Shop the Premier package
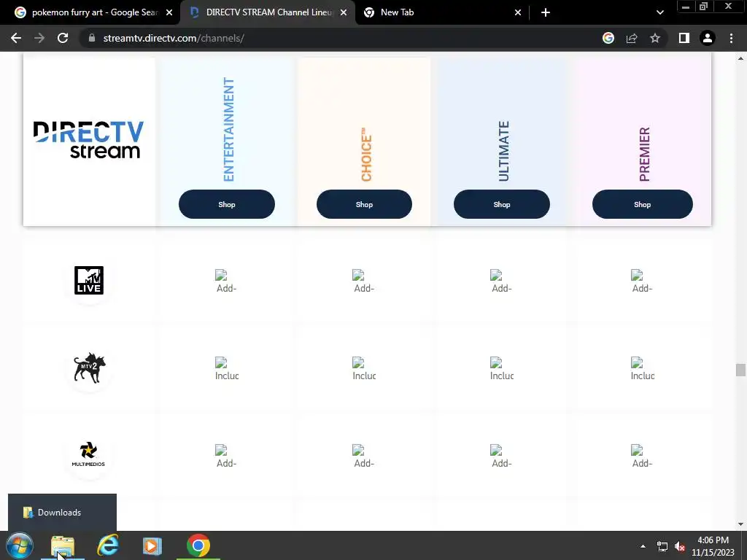The height and width of the screenshot is (560, 747). pyautogui.click(x=642, y=204)
